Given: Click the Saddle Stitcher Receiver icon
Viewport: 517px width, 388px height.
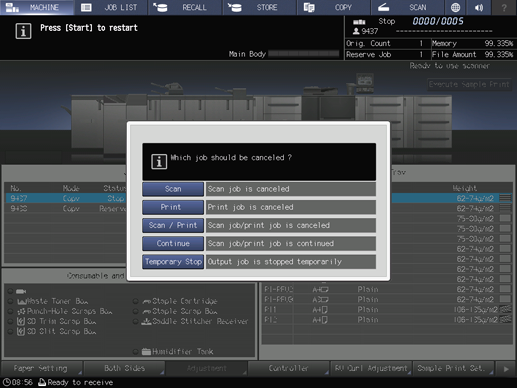Looking at the screenshot, I should (x=146, y=322).
